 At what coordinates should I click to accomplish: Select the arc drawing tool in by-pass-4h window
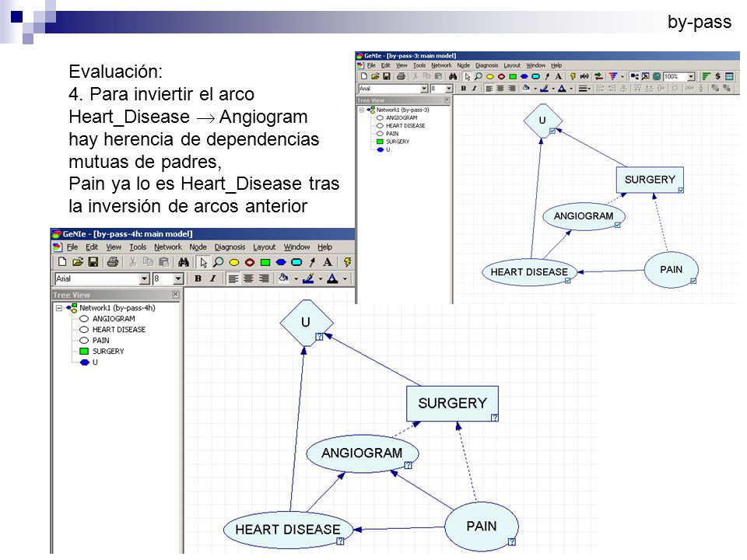pos(312,262)
